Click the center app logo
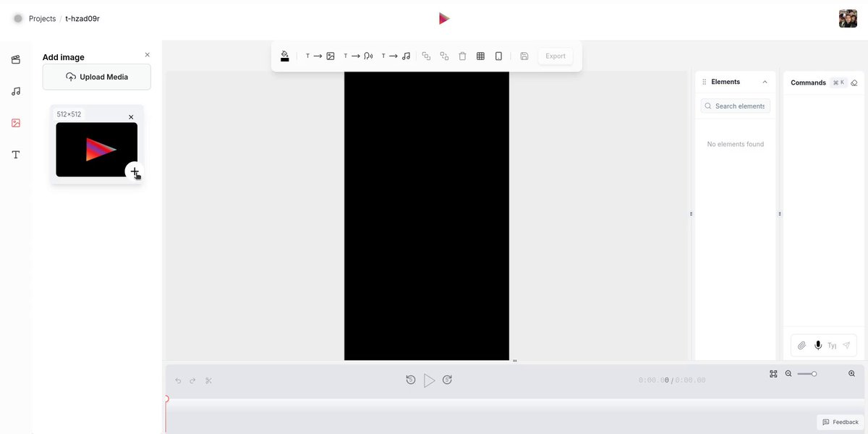Image resolution: width=868 pixels, height=434 pixels. point(444,19)
